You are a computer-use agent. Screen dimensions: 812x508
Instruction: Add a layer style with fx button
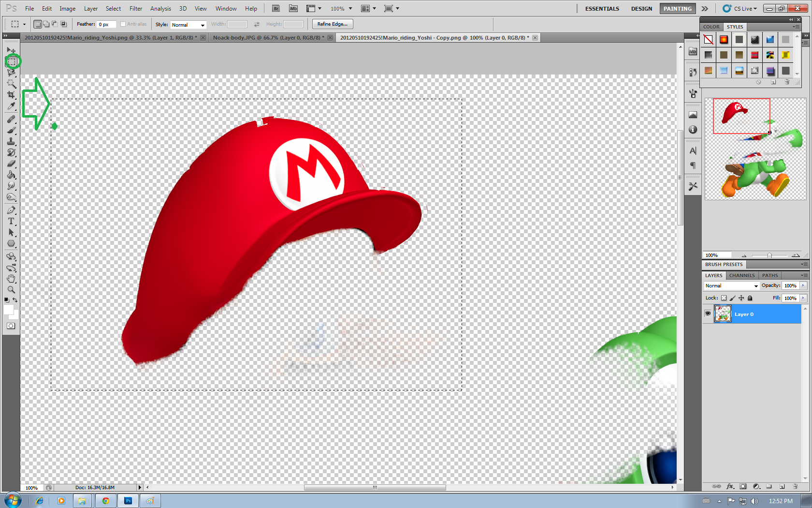pyautogui.click(x=730, y=487)
